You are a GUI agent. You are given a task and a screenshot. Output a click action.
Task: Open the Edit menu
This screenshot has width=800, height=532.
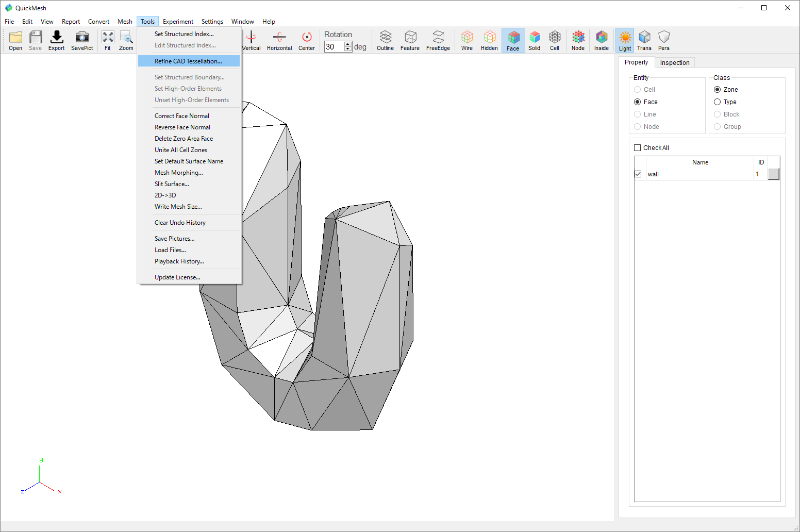(x=27, y=22)
